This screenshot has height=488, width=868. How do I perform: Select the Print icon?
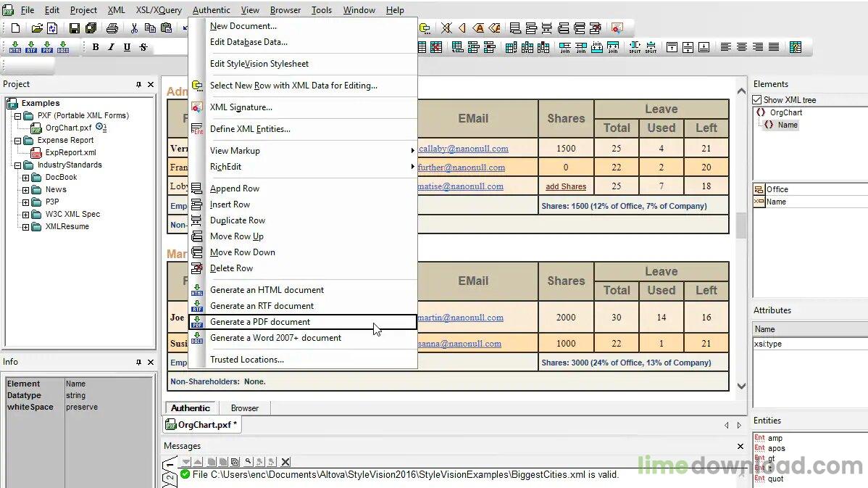coord(112,28)
